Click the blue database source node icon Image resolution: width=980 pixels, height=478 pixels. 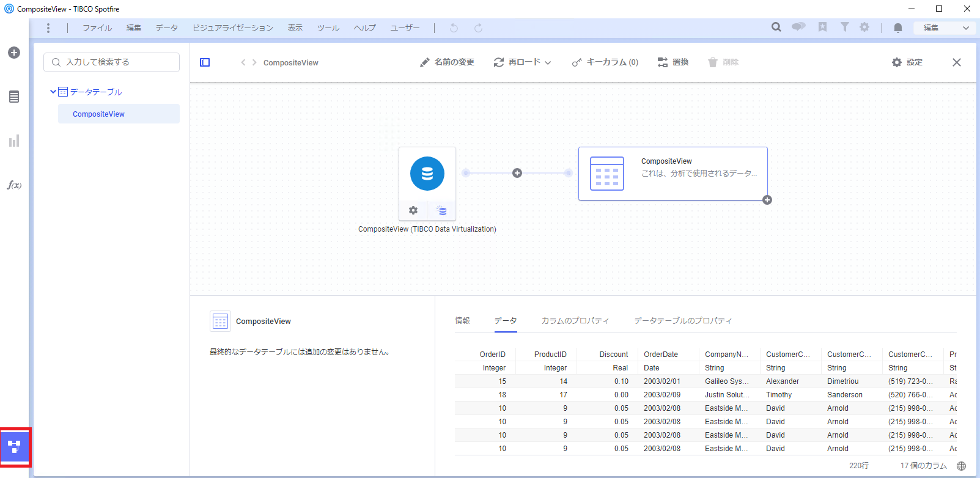point(427,174)
